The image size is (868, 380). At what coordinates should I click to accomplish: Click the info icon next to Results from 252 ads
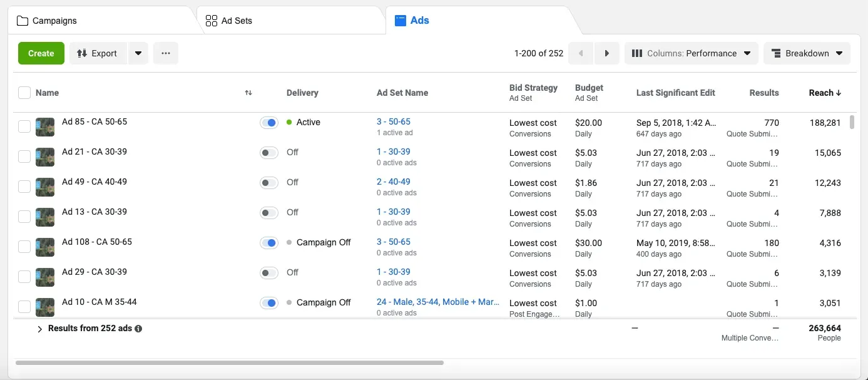tap(137, 328)
